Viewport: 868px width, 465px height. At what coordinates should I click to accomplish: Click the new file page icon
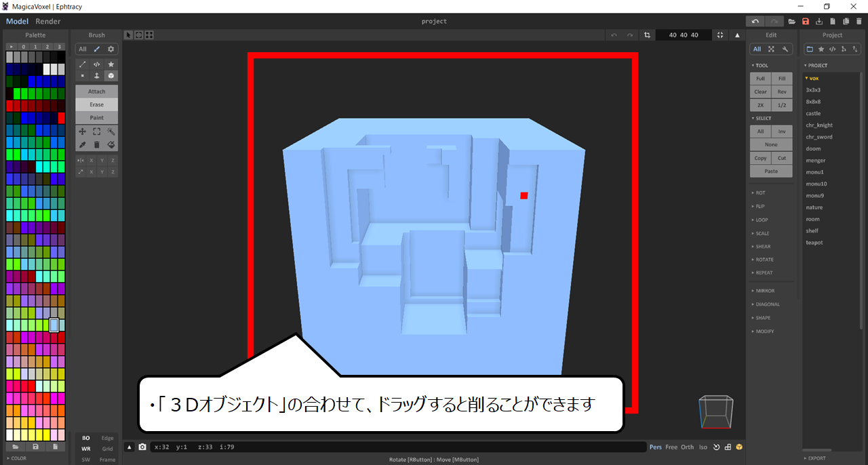[x=833, y=22]
